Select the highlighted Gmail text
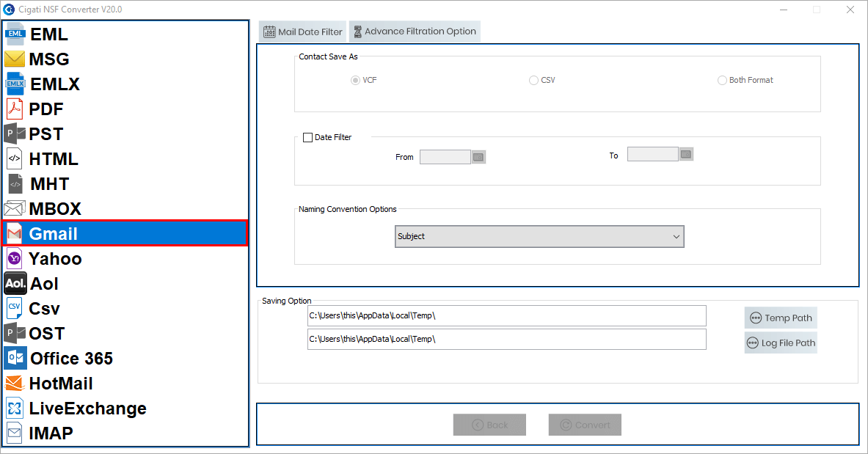 point(53,234)
